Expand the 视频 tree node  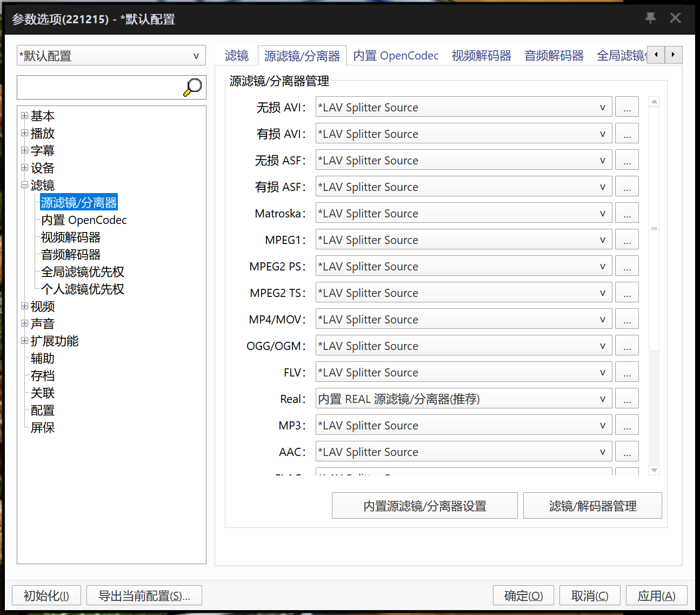click(24, 306)
